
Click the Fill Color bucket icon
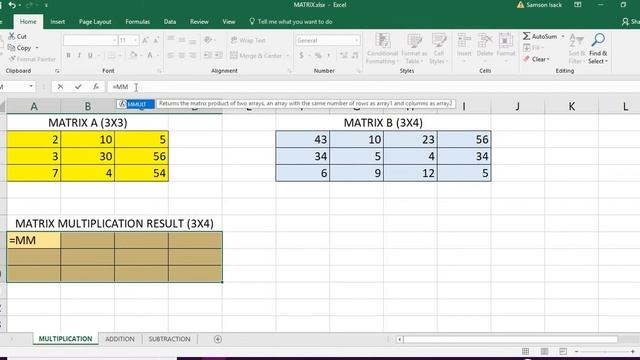[x=133, y=55]
